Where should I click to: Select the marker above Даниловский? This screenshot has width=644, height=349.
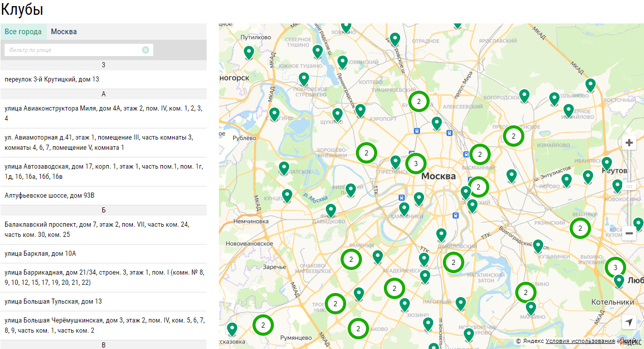click(x=441, y=235)
